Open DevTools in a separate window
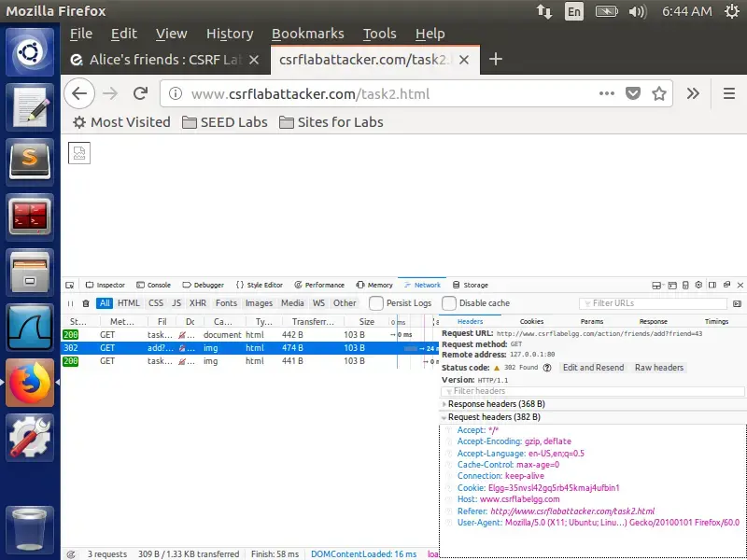Viewport: 747px width, 560px height. (726, 286)
